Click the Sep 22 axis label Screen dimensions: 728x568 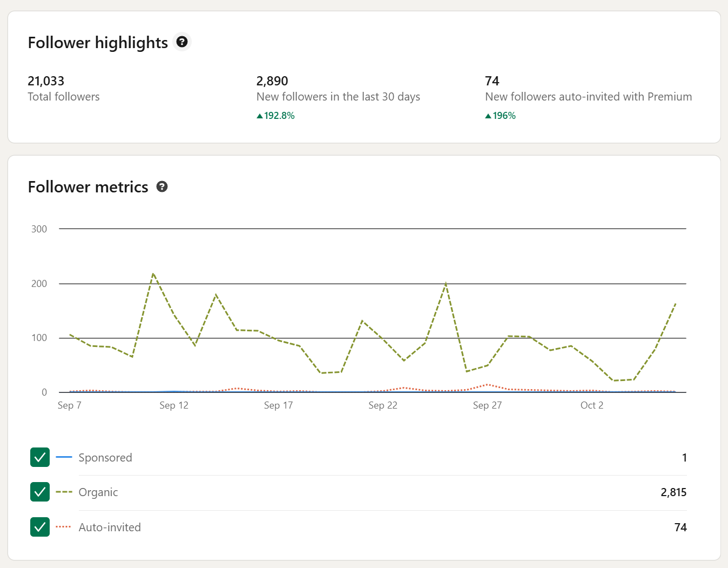[383, 405]
